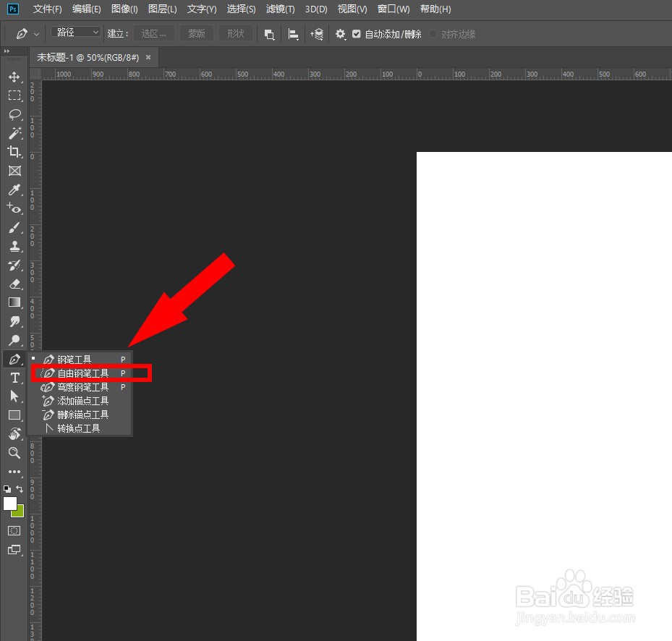This screenshot has width=672, height=641.
Task: Click the green background color swatch
Action: coord(19,512)
